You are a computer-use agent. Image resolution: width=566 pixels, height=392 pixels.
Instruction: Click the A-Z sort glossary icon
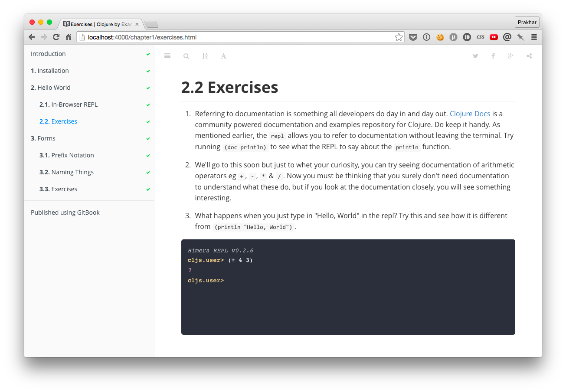[x=205, y=56]
